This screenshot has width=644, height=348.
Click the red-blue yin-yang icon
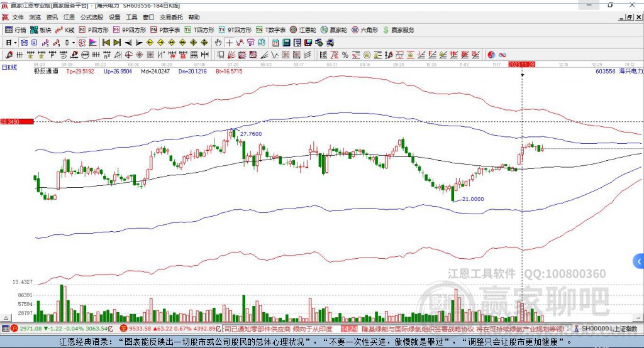pos(491,55)
